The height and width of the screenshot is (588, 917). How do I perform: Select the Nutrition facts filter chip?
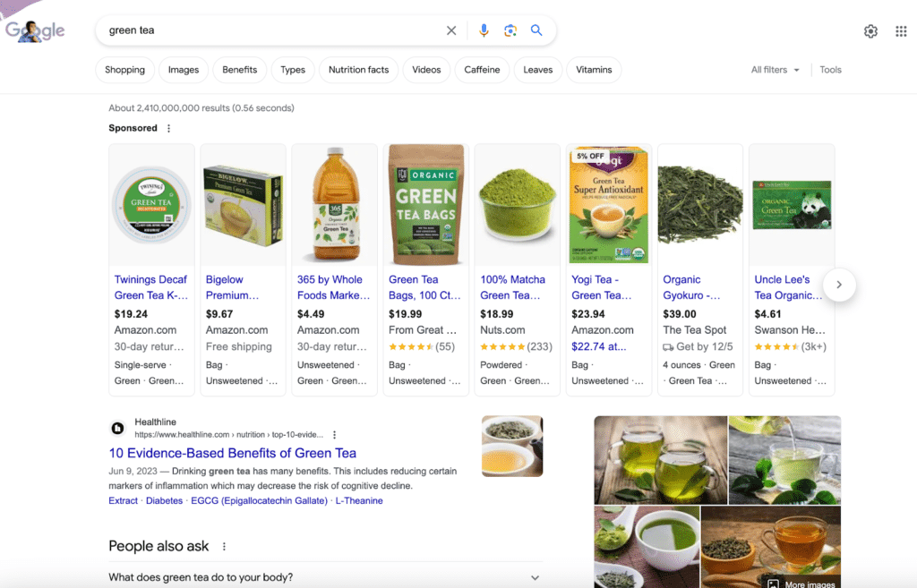pos(358,70)
